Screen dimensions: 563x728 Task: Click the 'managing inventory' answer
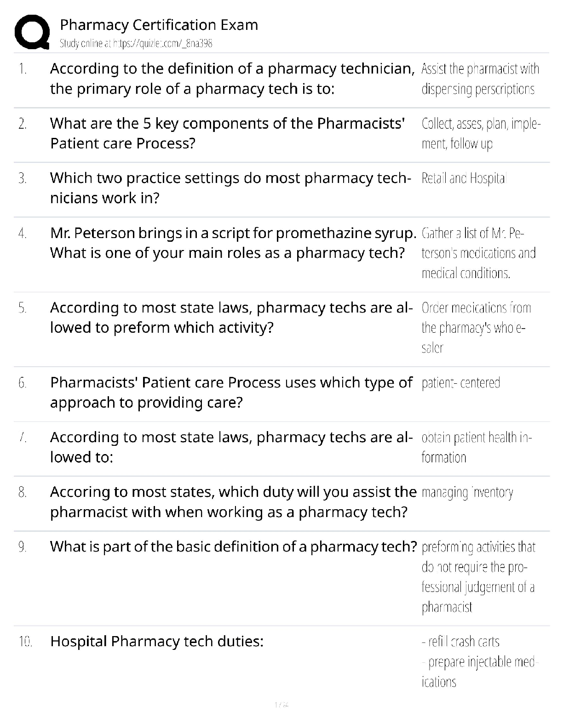tap(467, 493)
